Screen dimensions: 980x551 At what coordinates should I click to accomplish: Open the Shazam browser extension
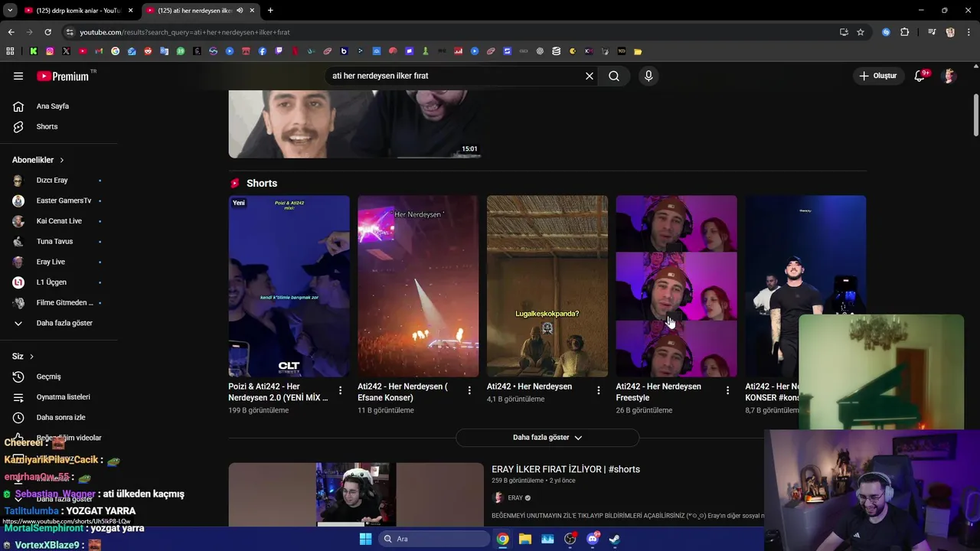tap(886, 32)
